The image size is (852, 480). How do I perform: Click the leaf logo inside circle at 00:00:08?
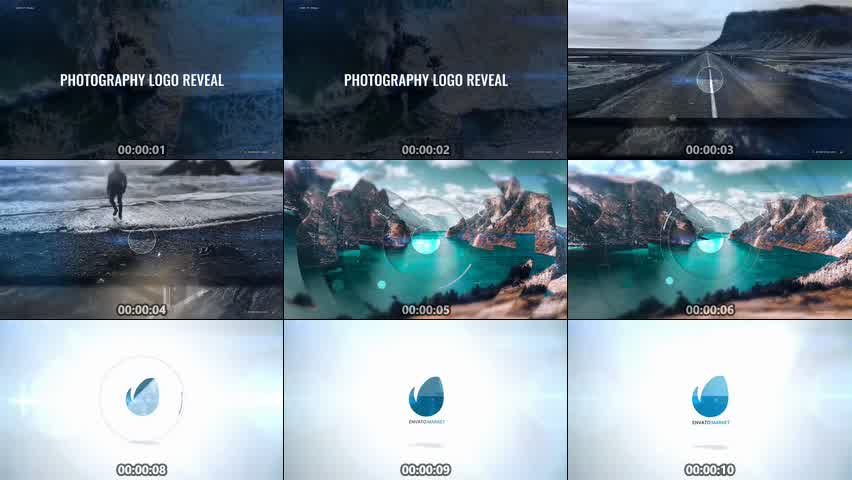click(x=142, y=397)
